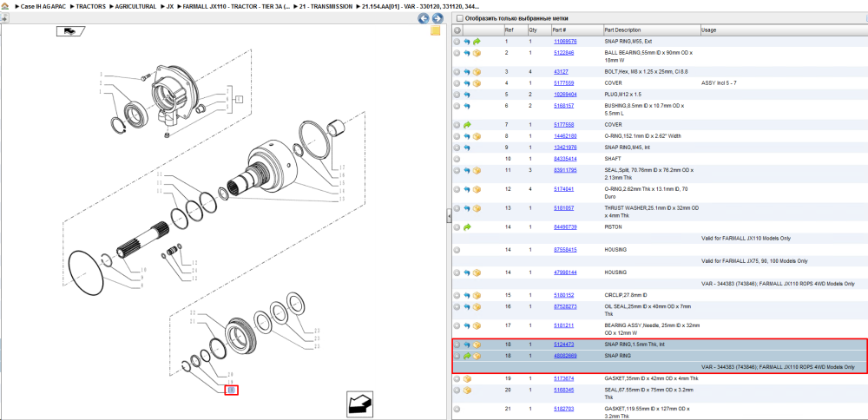This screenshot has width=868, height=420.
Task: Open part number 11069576 link
Action: pyautogui.click(x=565, y=42)
